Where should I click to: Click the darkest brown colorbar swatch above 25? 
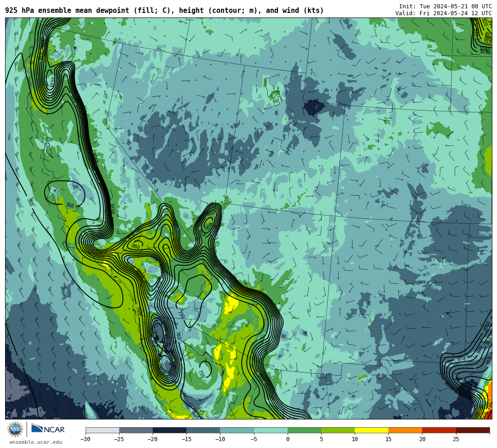[x=473, y=430]
